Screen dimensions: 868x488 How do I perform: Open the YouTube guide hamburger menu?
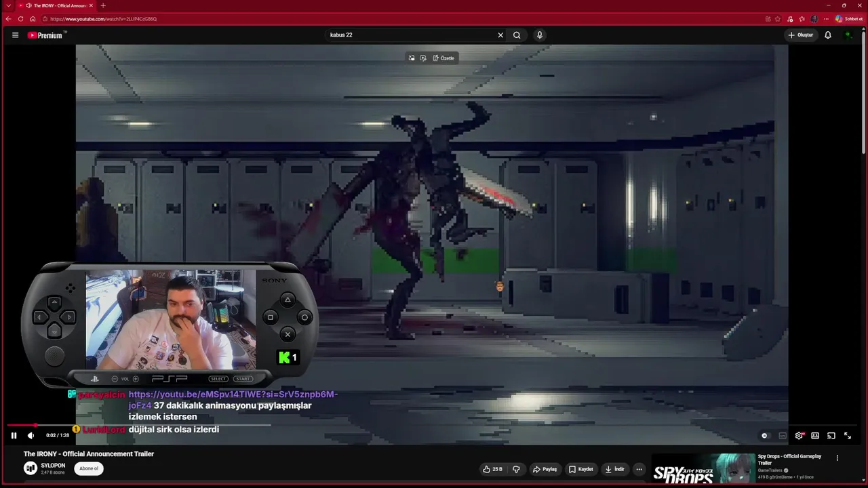point(15,35)
